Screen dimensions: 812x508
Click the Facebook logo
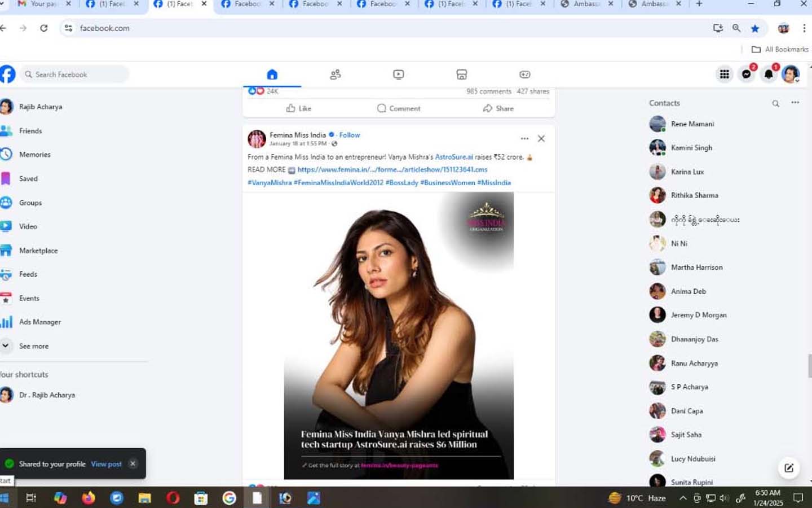point(7,75)
